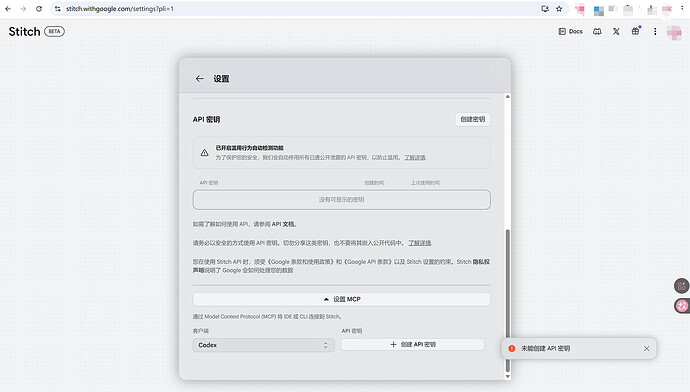Image resolution: width=690 pixels, height=392 pixels.
Task: Click the settings panel scrollbar thumb
Action: (x=507, y=300)
